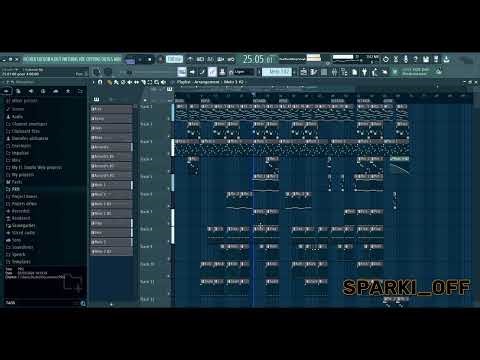The width and height of the screenshot is (480, 360).
Task: Toggle the playlist snap magnet icon
Action: 100,82
